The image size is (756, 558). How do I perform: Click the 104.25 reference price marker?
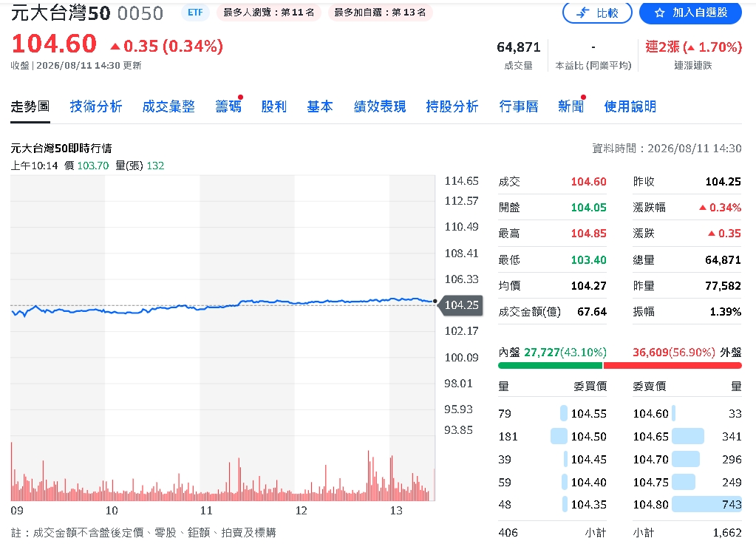point(461,305)
